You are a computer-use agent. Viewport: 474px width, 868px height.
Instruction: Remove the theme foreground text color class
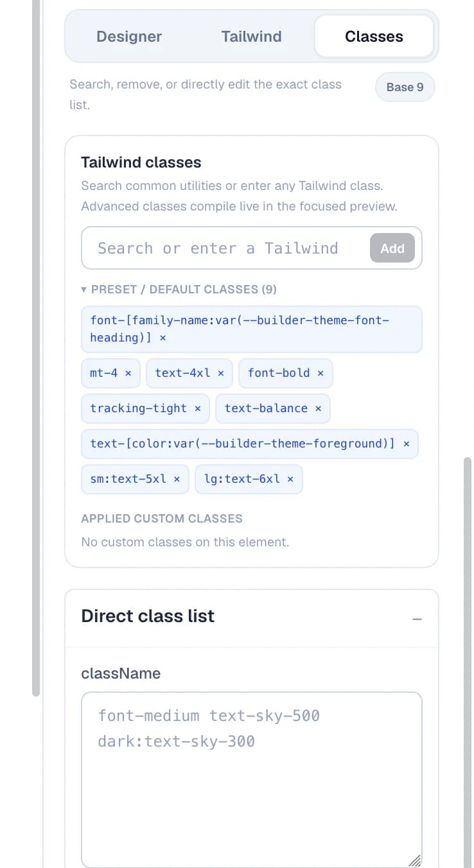click(x=406, y=444)
